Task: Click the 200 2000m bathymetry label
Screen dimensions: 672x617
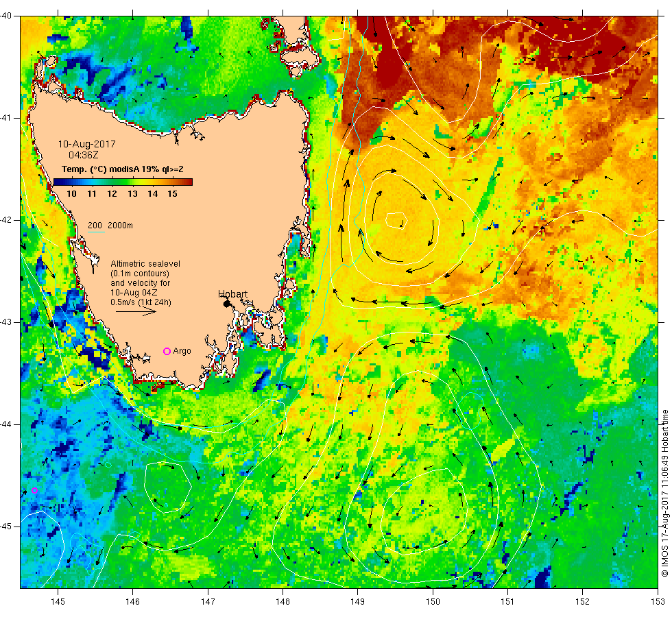Action: (x=110, y=226)
